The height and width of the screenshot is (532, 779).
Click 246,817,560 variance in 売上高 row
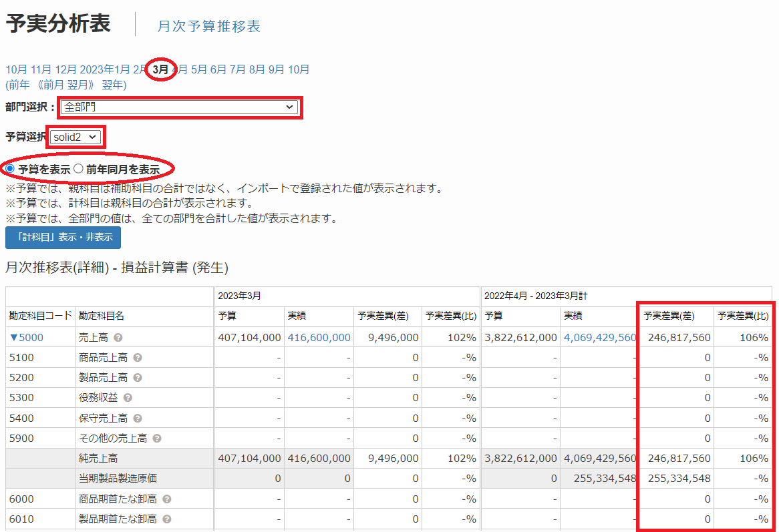679,338
